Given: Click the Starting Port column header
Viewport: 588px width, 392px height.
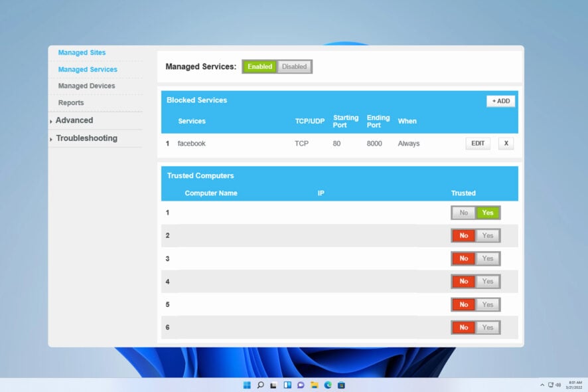Looking at the screenshot, I should [345, 122].
